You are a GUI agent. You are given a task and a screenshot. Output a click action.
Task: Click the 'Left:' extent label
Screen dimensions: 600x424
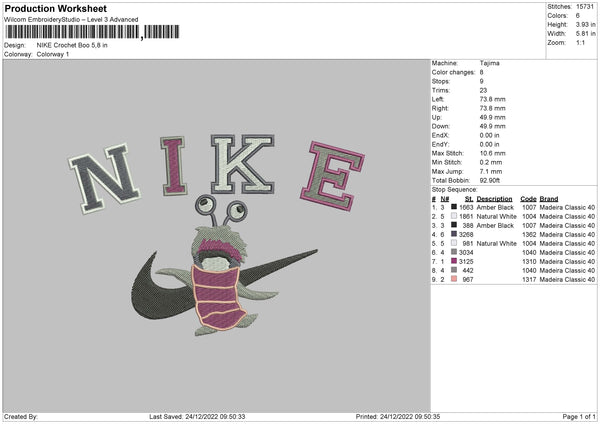[x=438, y=99]
